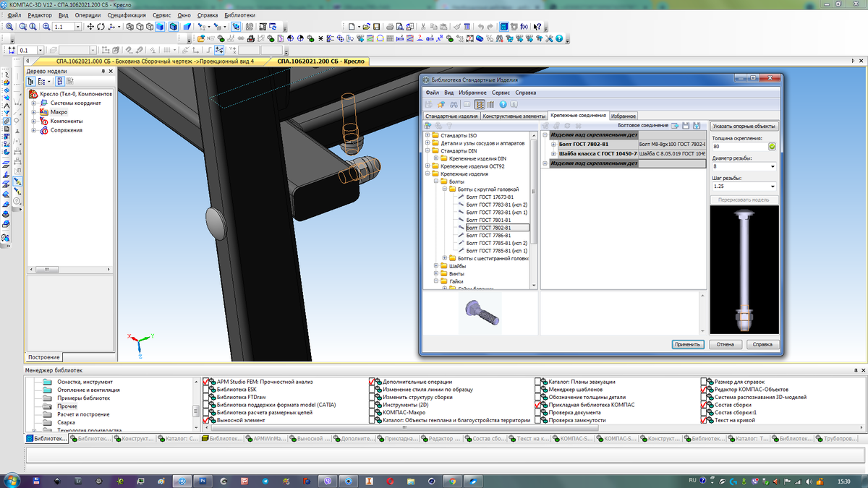Click the Толщина скрепления input field
The image size is (868, 488).
[x=739, y=147]
